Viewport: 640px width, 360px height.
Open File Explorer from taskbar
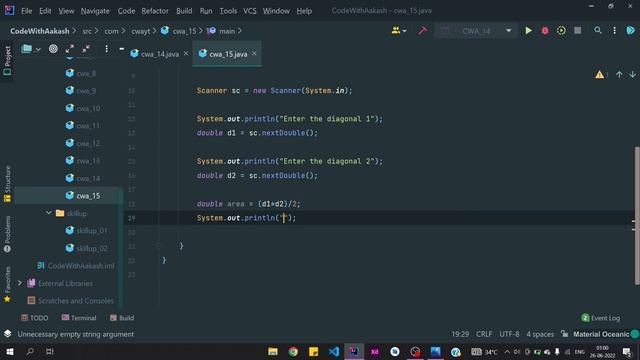coord(273,351)
